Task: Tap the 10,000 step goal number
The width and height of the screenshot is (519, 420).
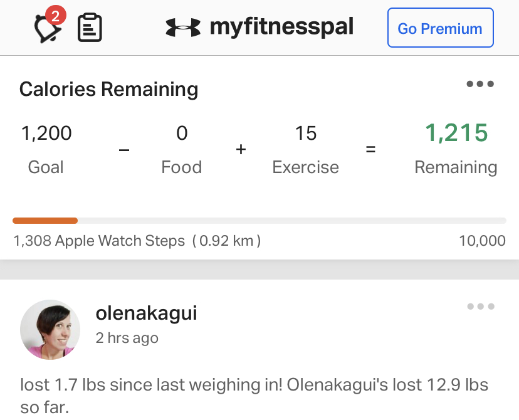Action: click(x=482, y=241)
